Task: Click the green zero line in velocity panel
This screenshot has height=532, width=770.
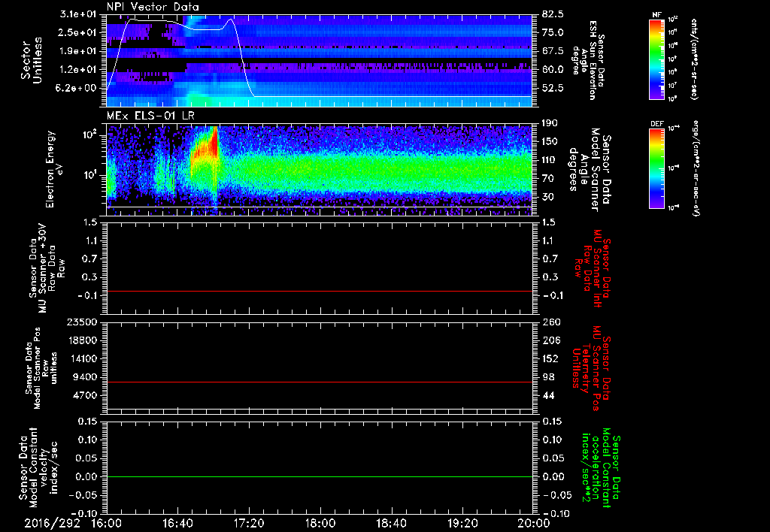Action: point(319,476)
